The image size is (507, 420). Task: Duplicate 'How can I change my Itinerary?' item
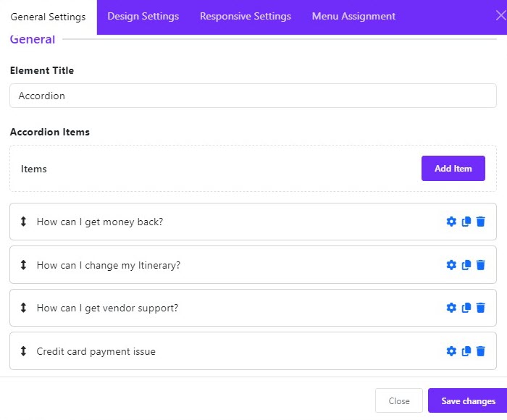coord(466,265)
